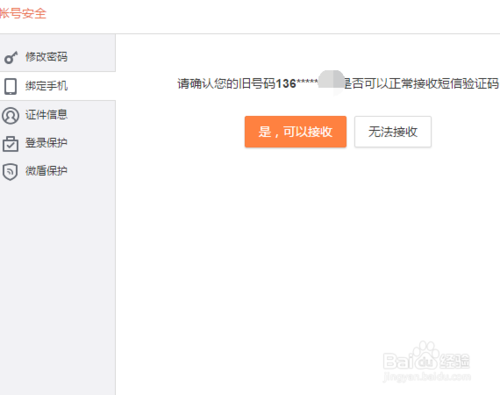
Task: Click the bag icon beside 登录保护
Action: coord(10,144)
